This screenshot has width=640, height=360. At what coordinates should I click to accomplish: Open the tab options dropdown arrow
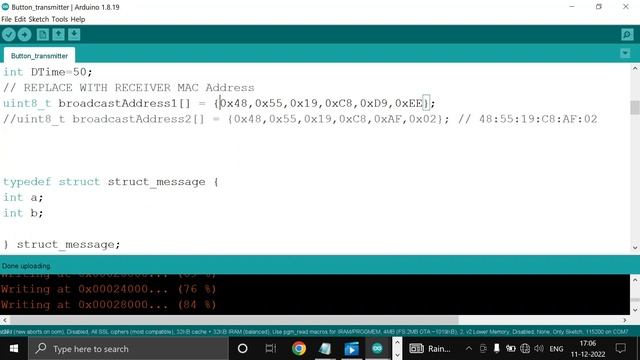tap(625, 53)
